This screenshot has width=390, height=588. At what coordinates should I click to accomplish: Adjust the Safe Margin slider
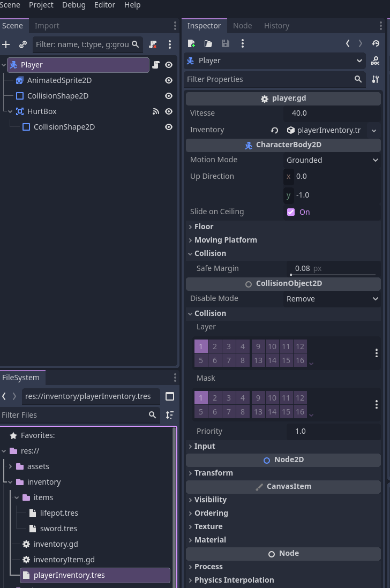(x=332, y=274)
